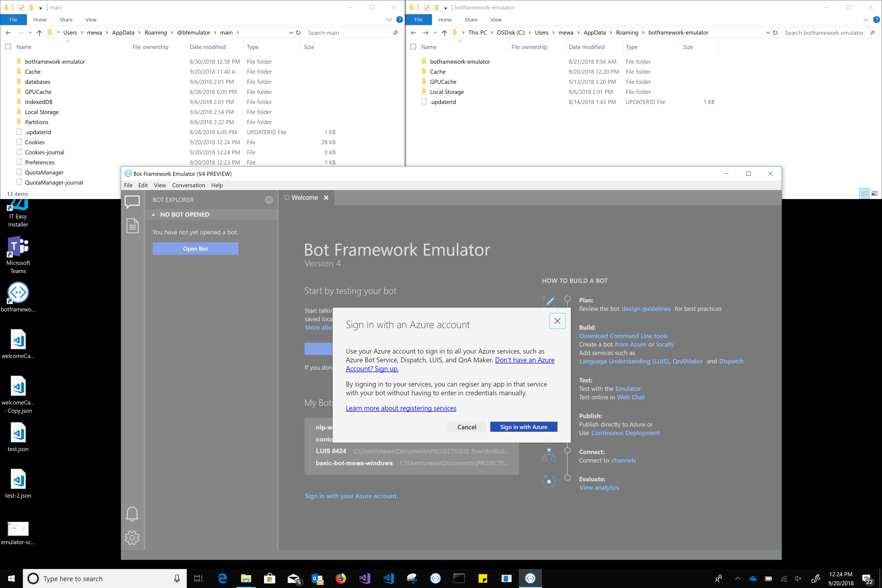Open the notifications bell in the emulator sidebar

132,514
